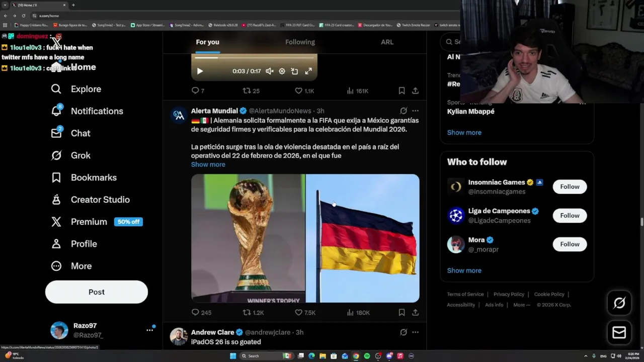Follow Insomniac Games
The height and width of the screenshot is (362, 644).
pyautogui.click(x=570, y=187)
